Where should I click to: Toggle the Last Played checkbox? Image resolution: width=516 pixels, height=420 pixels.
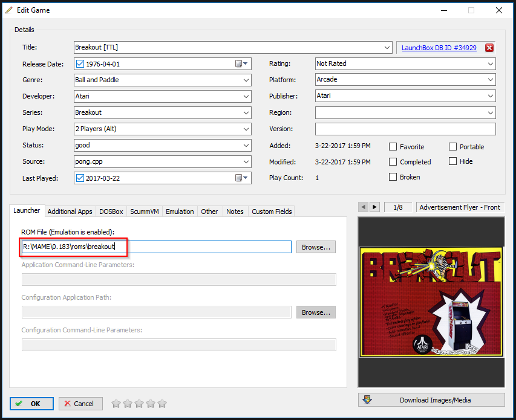[x=80, y=178]
